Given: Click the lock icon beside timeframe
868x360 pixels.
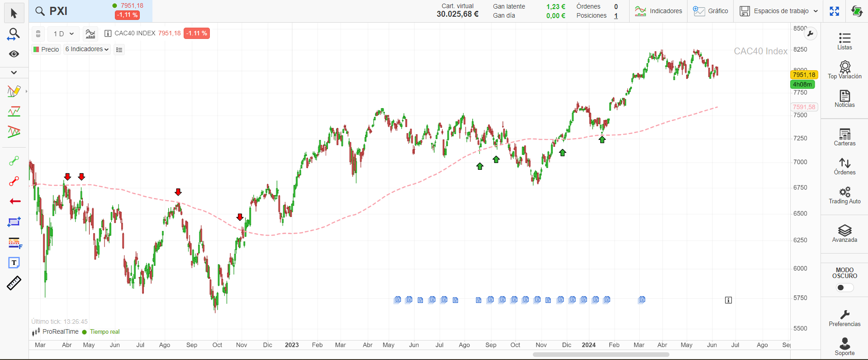Looking at the screenshot, I should click(x=38, y=34).
